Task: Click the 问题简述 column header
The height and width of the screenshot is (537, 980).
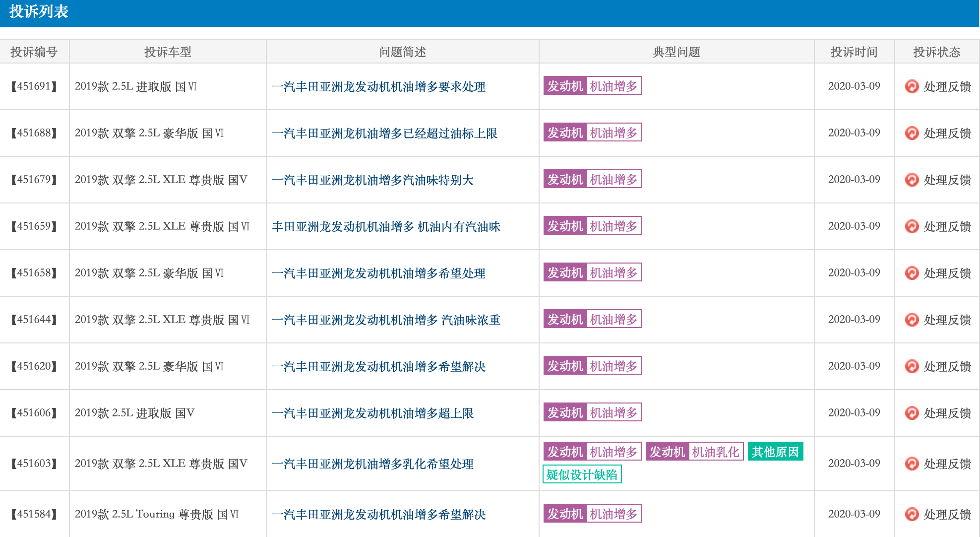Action: coord(402,52)
